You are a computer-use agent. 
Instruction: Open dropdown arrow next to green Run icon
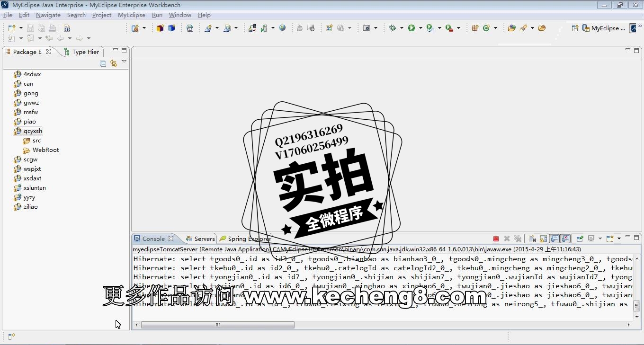pos(420,28)
